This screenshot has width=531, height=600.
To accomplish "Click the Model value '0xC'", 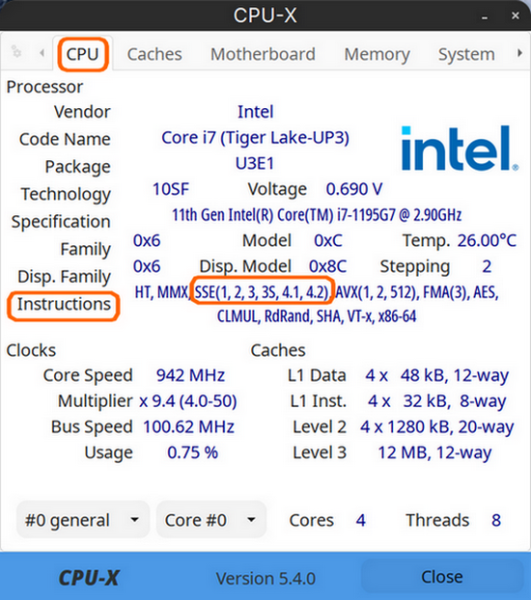I will click(328, 241).
